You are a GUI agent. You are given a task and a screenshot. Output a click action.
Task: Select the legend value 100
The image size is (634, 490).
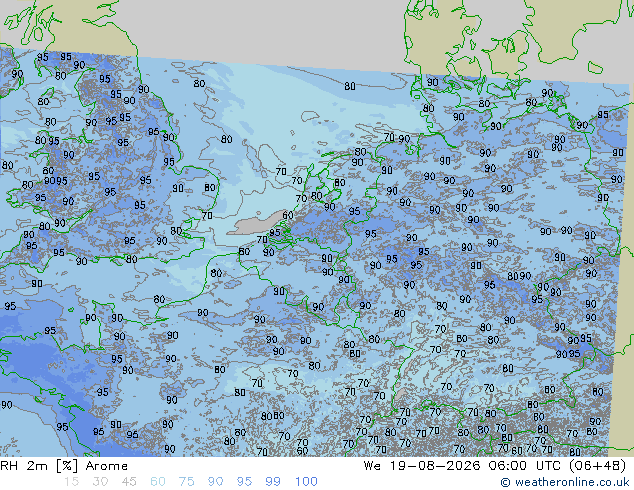306,482
